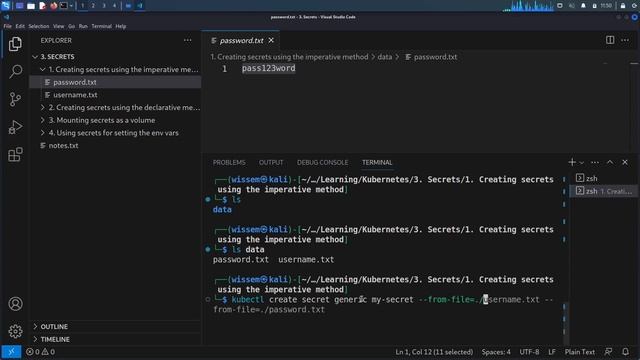This screenshot has height=360, width=640.
Task: Click the feedback icon in status bar
Action: pyautogui.click(x=608, y=351)
